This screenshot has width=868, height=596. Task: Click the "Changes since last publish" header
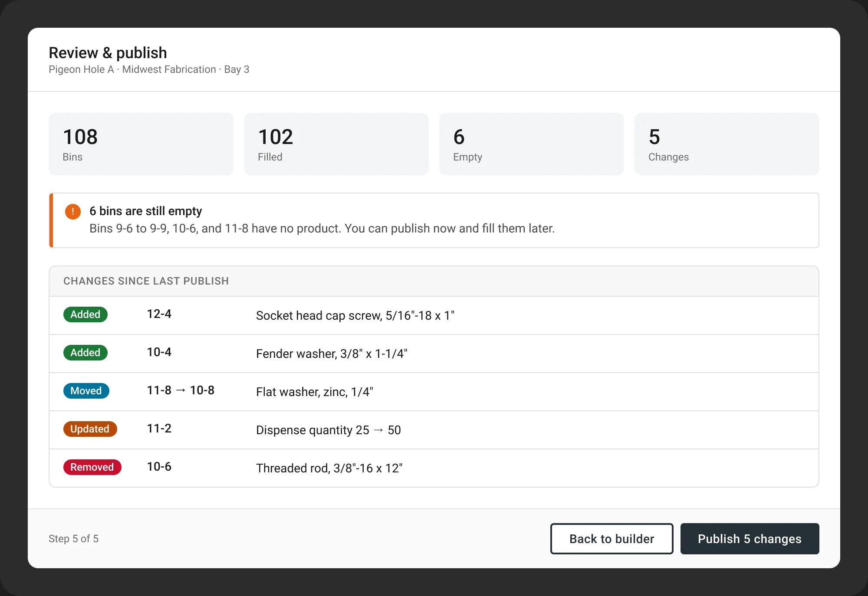click(146, 281)
